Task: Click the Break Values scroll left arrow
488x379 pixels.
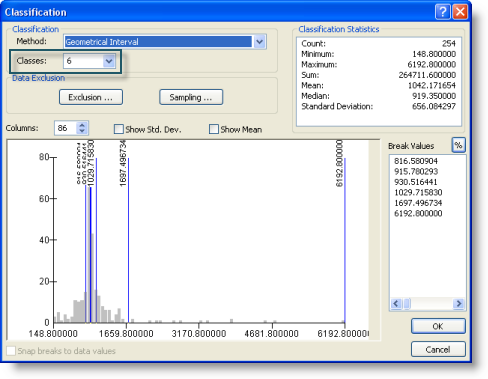Action: 396,304
